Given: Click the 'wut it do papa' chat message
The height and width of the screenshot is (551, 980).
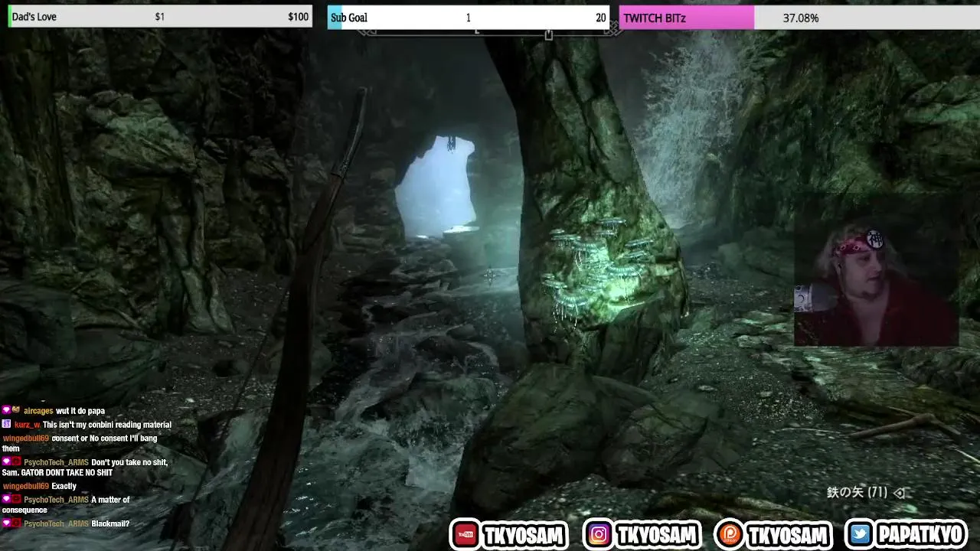Looking at the screenshot, I should click(x=80, y=411).
